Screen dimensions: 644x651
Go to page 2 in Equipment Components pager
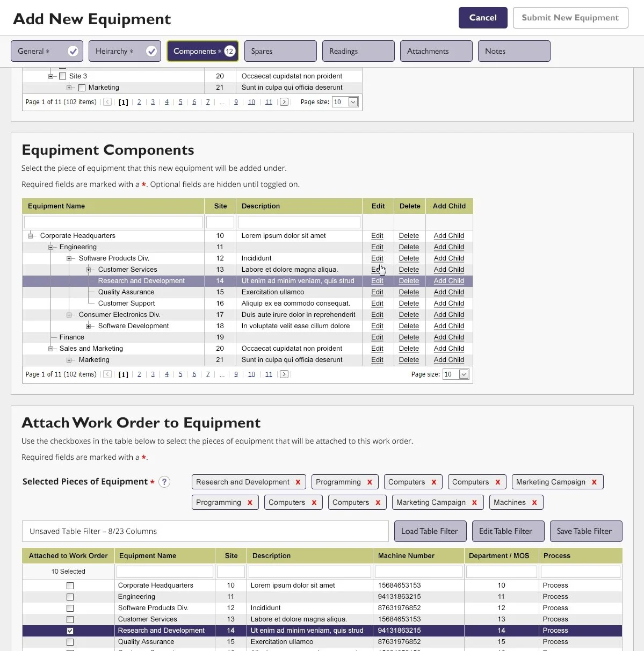[139, 374]
